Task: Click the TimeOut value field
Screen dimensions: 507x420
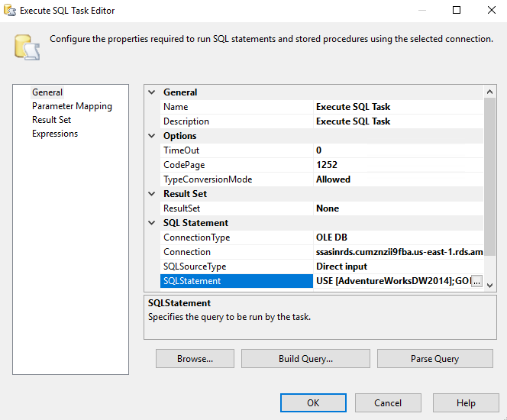Action: point(397,150)
